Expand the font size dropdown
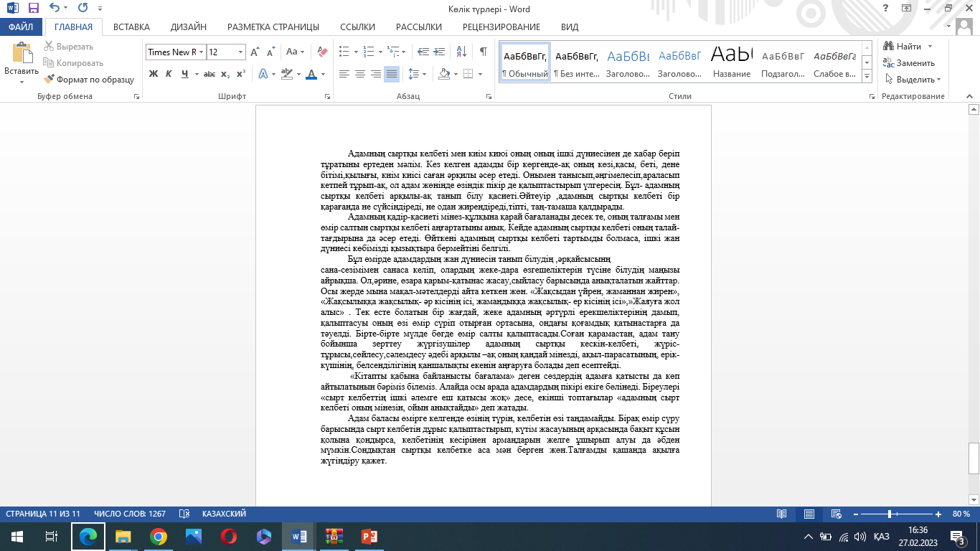Image resolution: width=980 pixels, height=551 pixels. coord(240,52)
